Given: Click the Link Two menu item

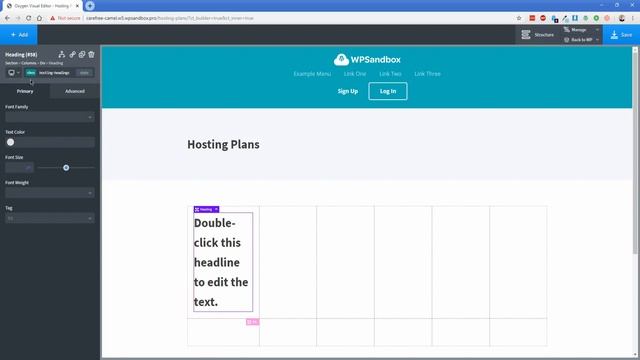Looking at the screenshot, I should (x=390, y=74).
